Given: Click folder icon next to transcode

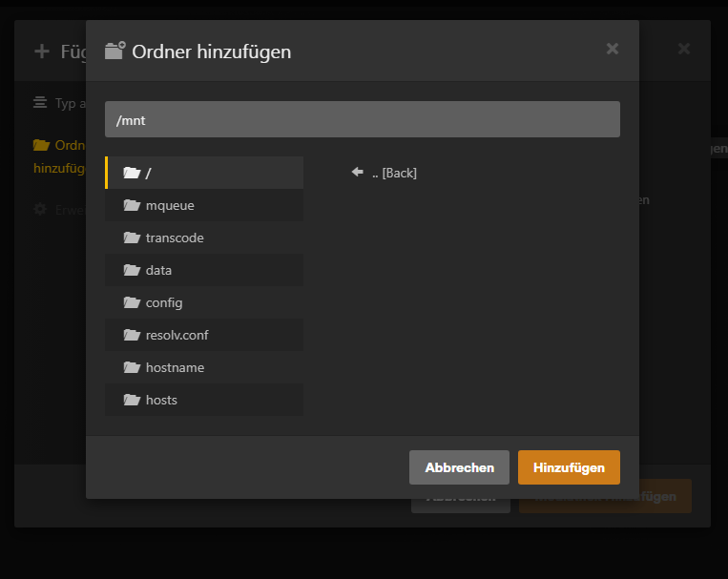Looking at the screenshot, I should (x=132, y=238).
